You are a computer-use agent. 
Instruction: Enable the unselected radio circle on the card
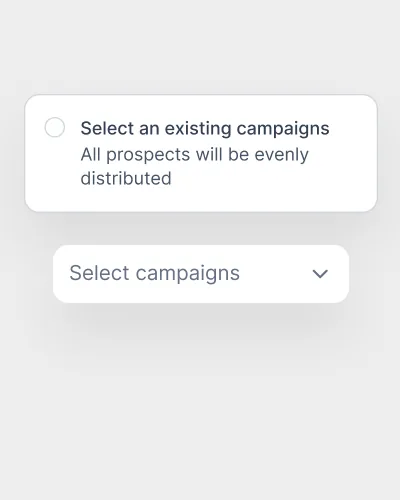[x=55, y=127]
